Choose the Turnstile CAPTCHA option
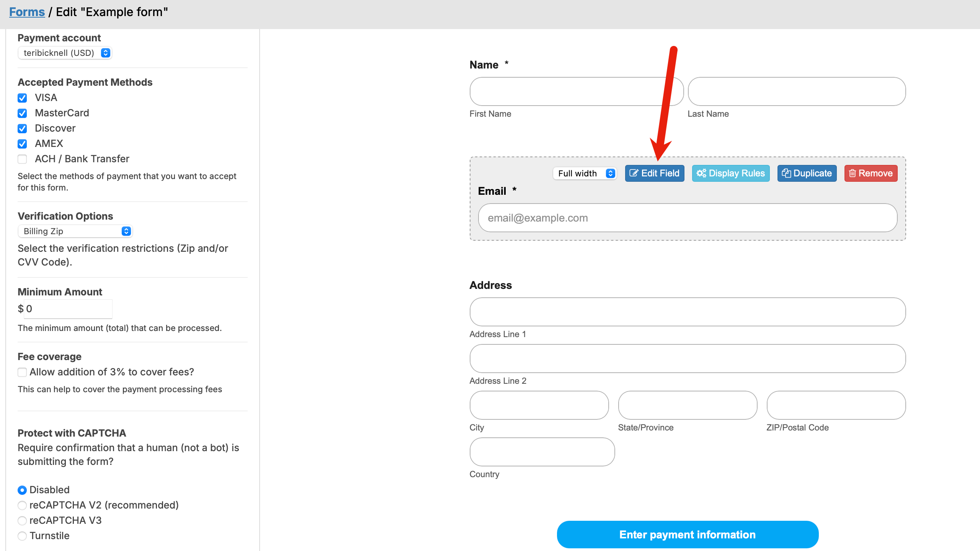This screenshot has height=551, width=980. [x=22, y=536]
